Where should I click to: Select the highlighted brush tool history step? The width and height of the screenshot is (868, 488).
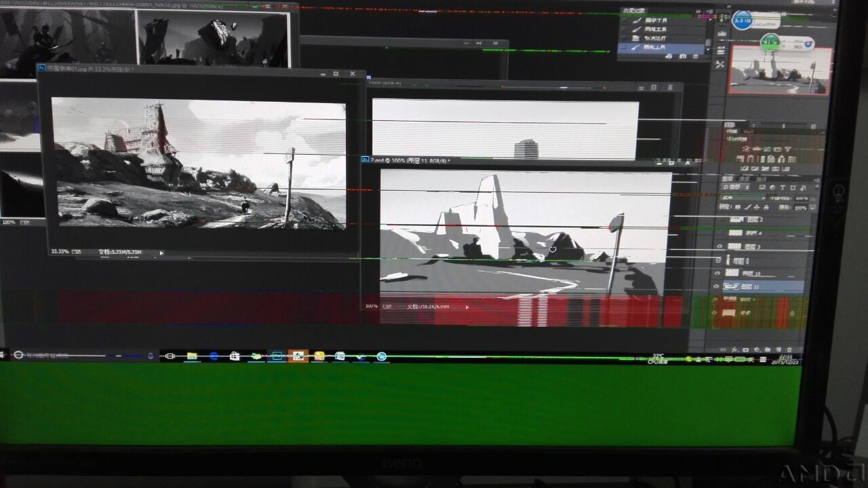pos(661,48)
